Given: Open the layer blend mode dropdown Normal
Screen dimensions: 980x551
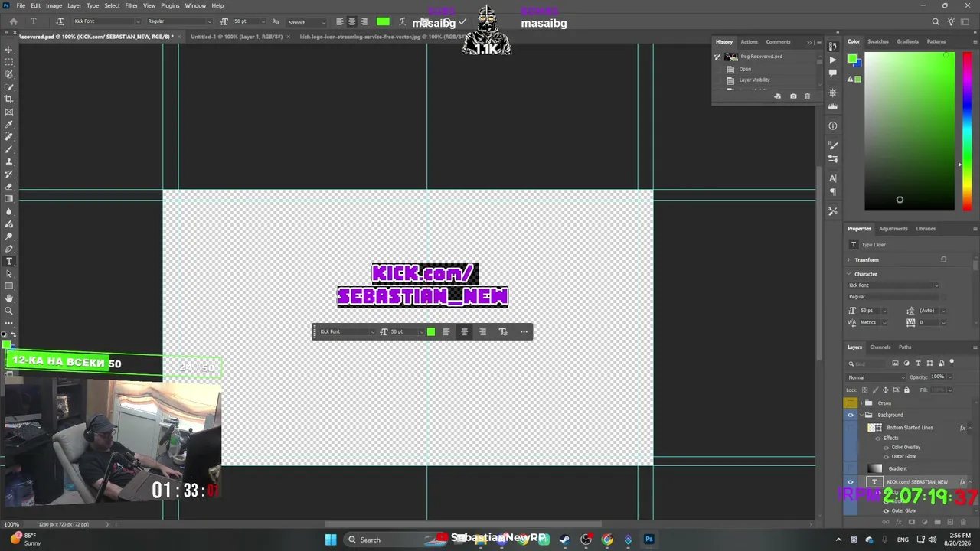Looking at the screenshot, I should [x=876, y=377].
